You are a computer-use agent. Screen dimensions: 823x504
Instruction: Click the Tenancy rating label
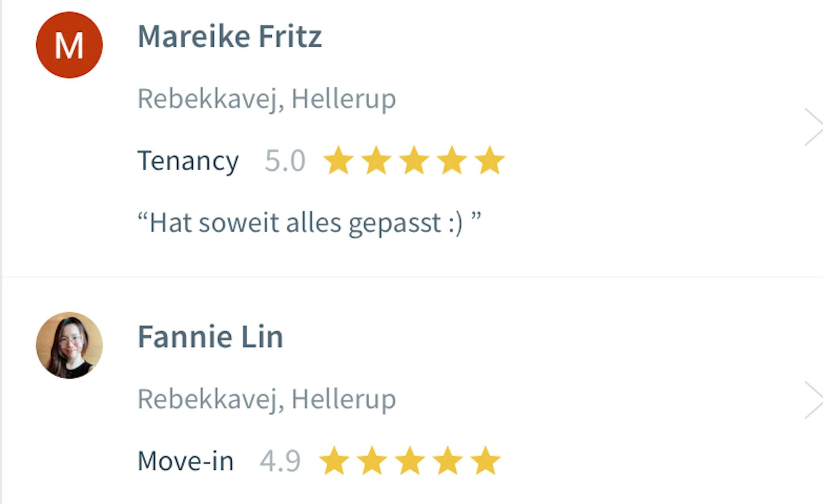[x=188, y=161]
